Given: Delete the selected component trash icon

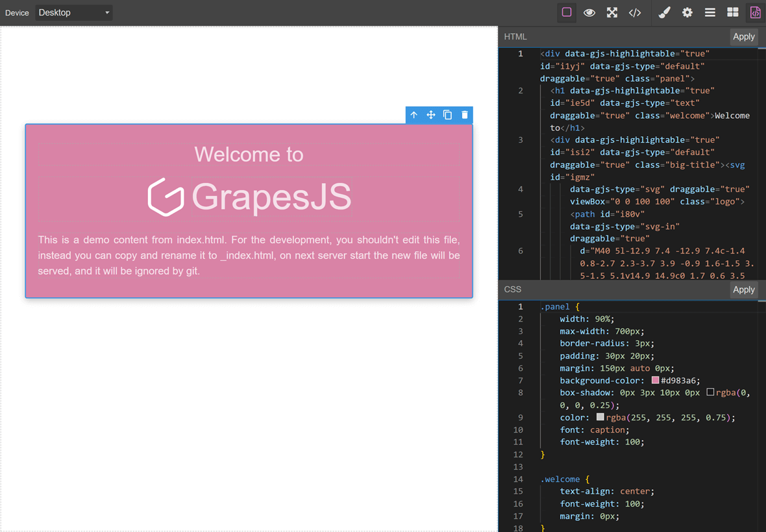Looking at the screenshot, I should coord(465,115).
